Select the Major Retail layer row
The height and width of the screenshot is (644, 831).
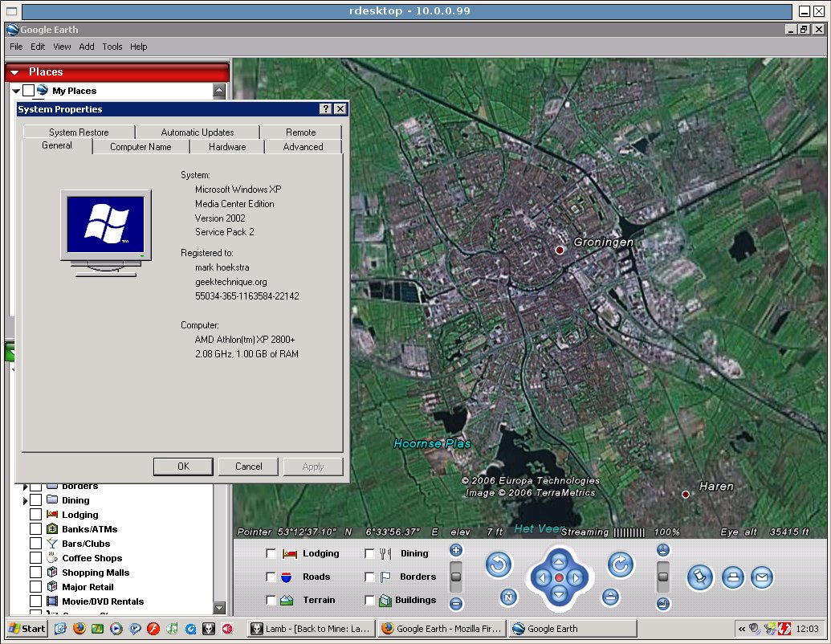88,587
